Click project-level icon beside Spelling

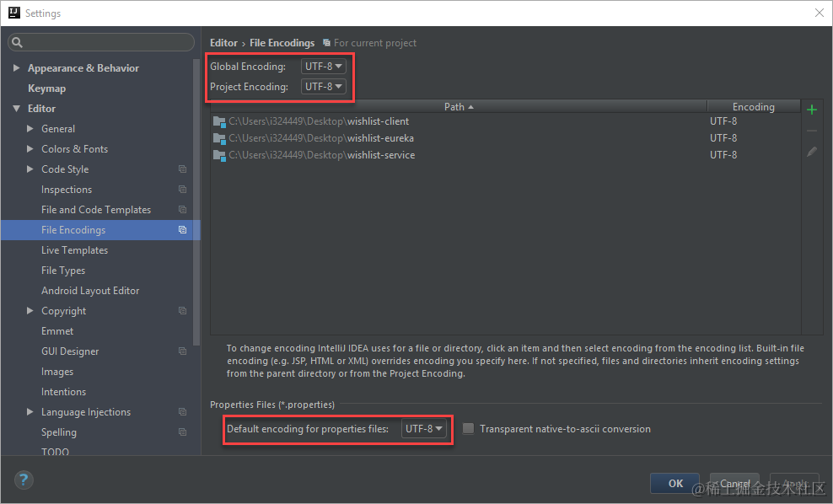(182, 432)
